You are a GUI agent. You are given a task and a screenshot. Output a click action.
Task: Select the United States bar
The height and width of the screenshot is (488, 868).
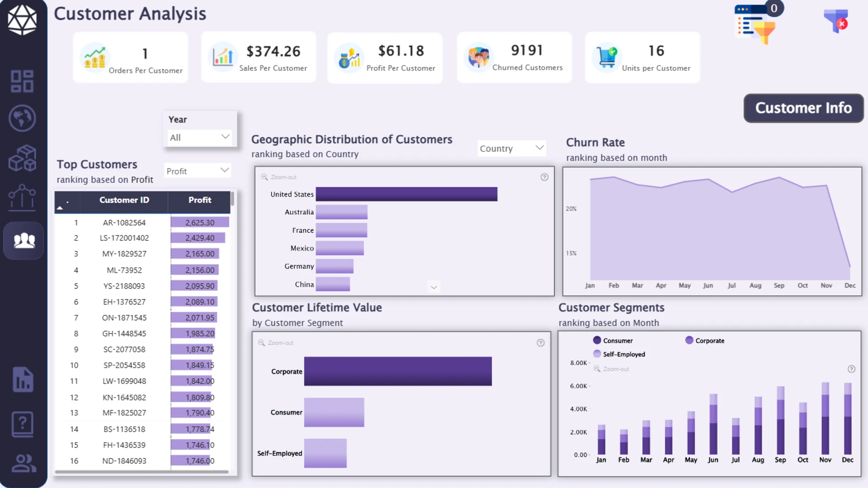[x=406, y=194]
